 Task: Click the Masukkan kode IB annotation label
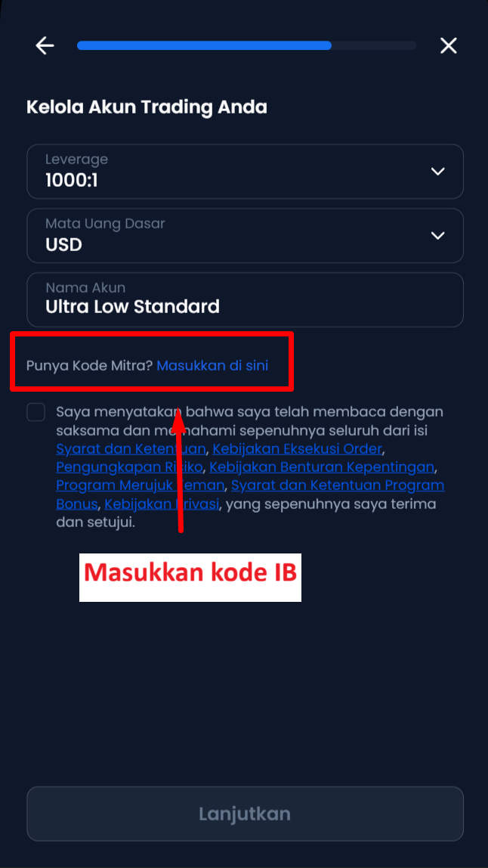click(190, 578)
